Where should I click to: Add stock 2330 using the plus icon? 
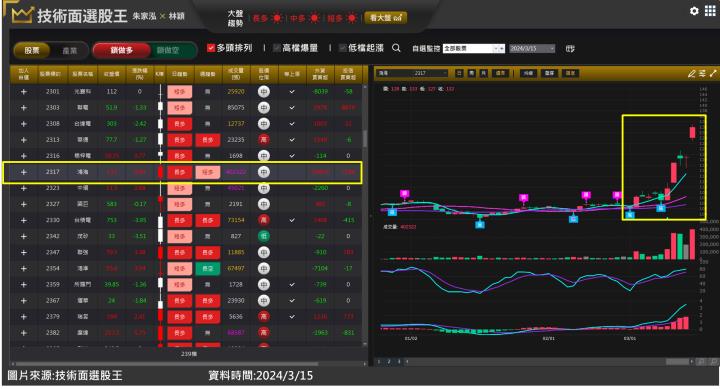(x=23, y=220)
